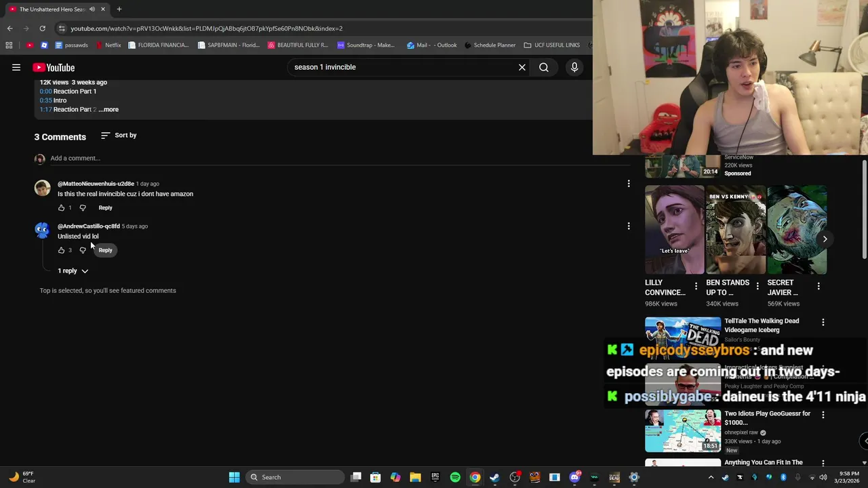Open the sponsored ServiceNow video thumbnail
The width and height of the screenshot is (868, 488).
tap(683, 166)
